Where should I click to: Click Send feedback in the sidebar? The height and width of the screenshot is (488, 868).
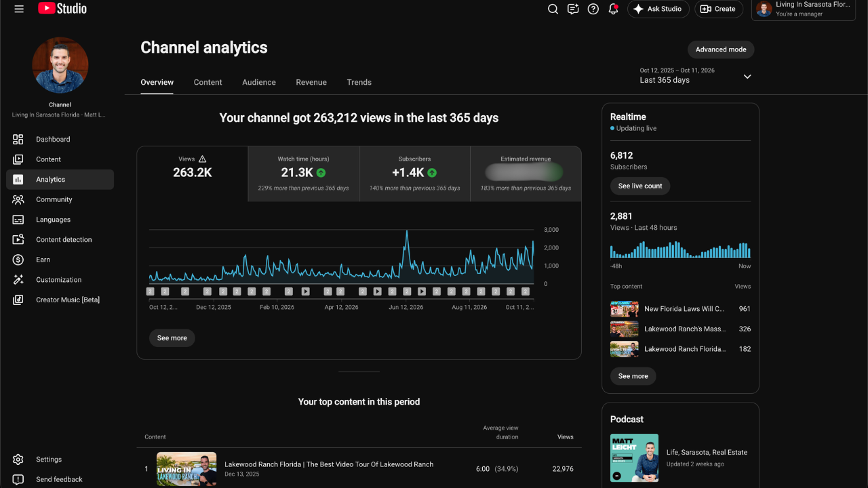tap(60, 479)
